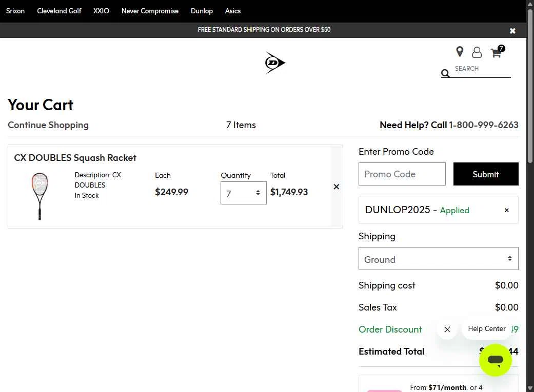534x392 pixels.
Task: Open the Srixon brand menu
Action: pyautogui.click(x=15, y=11)
